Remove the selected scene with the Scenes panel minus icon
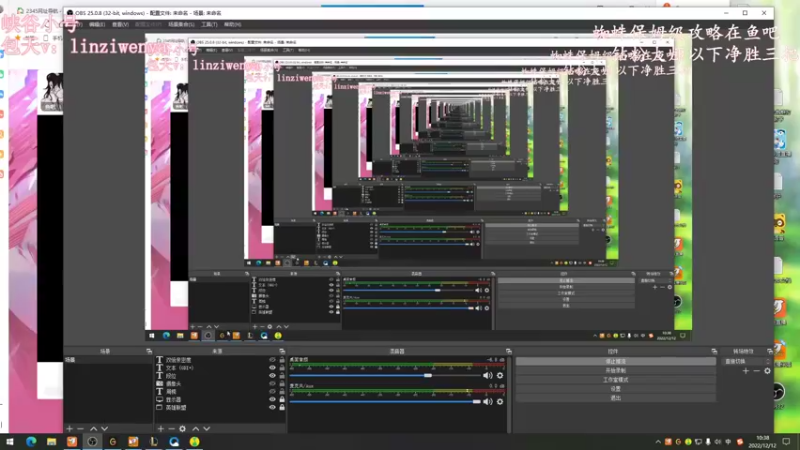Screen dimensions: 800x450 click(80, 429)
